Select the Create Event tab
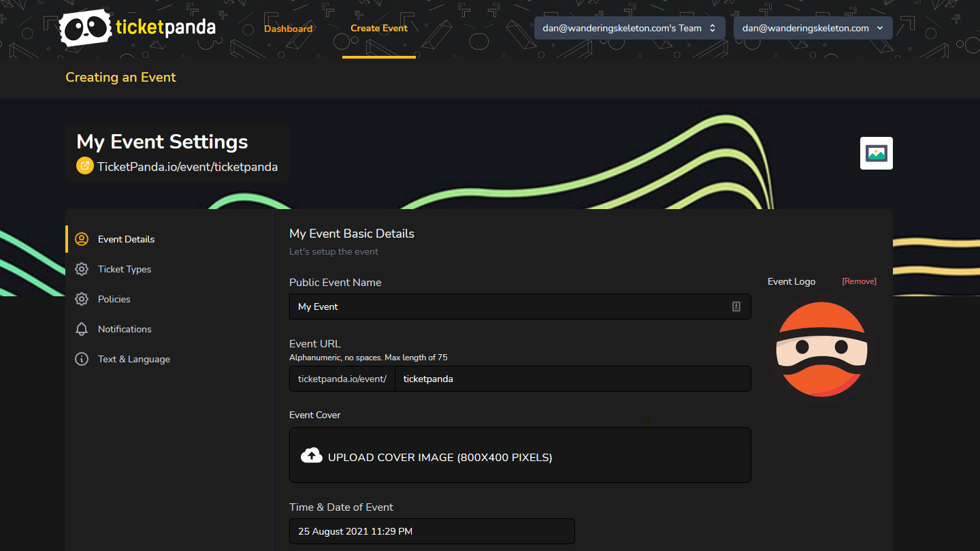The height and width of the screenshot is (551, 980). (379, 29)
